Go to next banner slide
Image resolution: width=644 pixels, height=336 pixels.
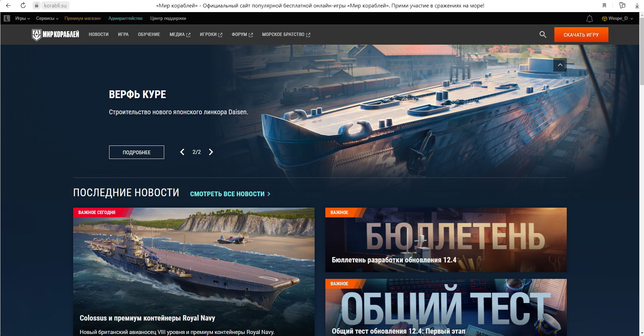click(211, 152)
